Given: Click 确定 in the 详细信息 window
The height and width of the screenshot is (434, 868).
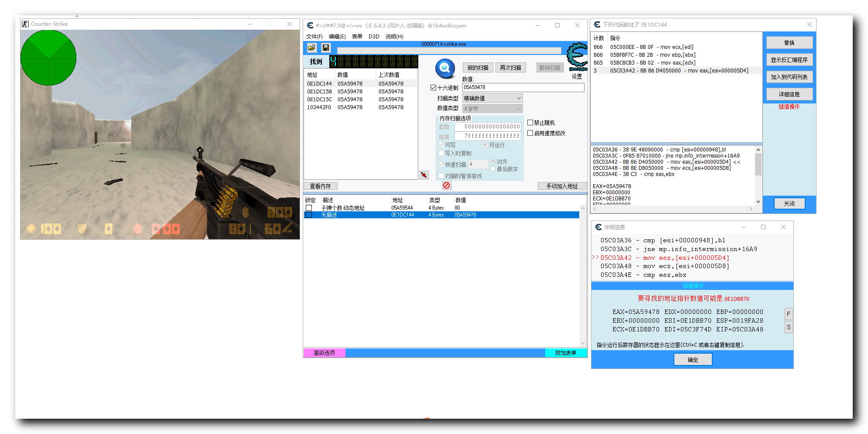Looking at the screenshot, I should click(x=693, y=360).
